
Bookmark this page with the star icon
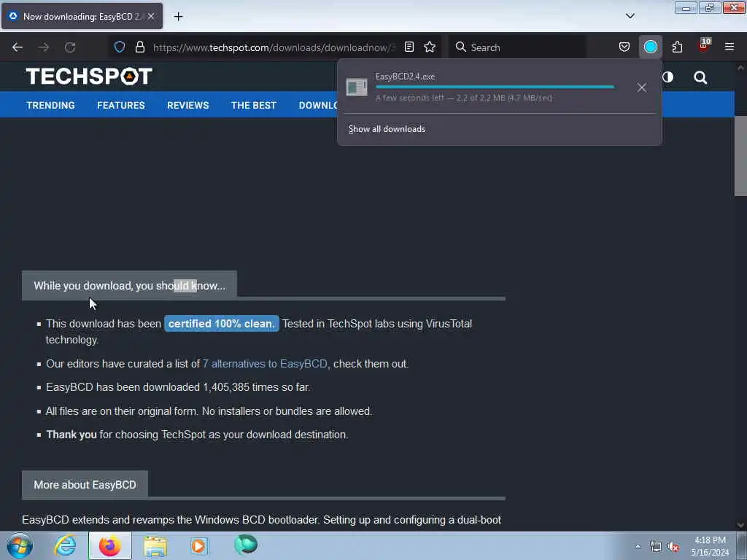pos(430,47)
